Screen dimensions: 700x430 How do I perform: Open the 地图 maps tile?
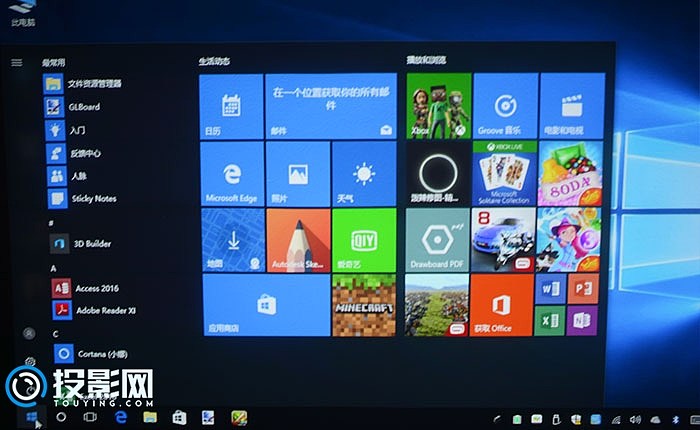(x=233, y=240)
